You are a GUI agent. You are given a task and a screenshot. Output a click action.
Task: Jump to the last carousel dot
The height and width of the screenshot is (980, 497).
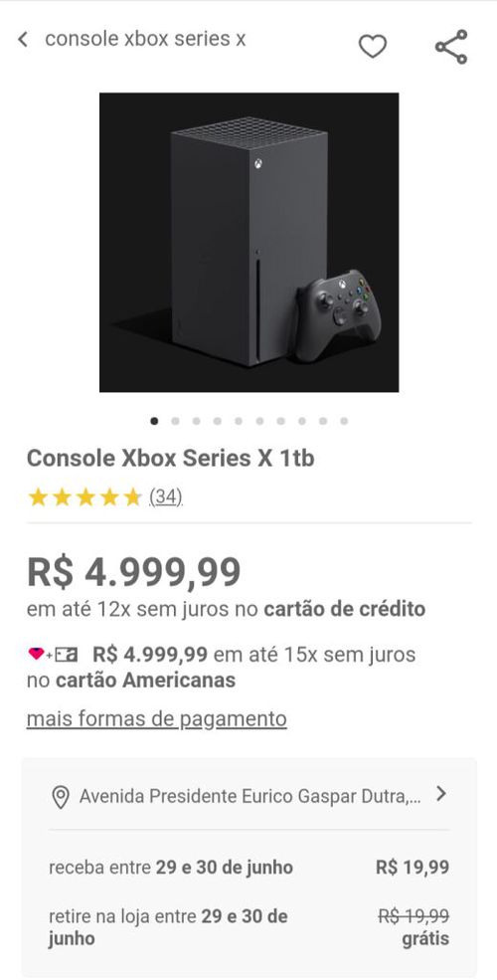pos(344,421)
